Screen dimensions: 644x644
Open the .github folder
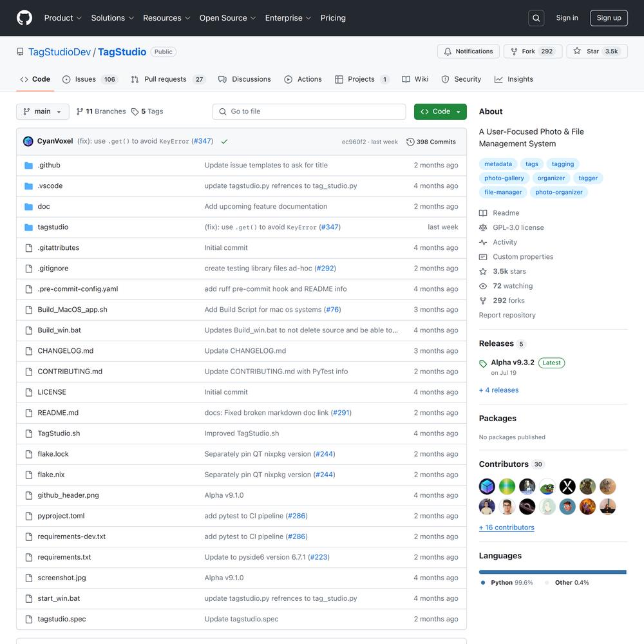(49, 165)
